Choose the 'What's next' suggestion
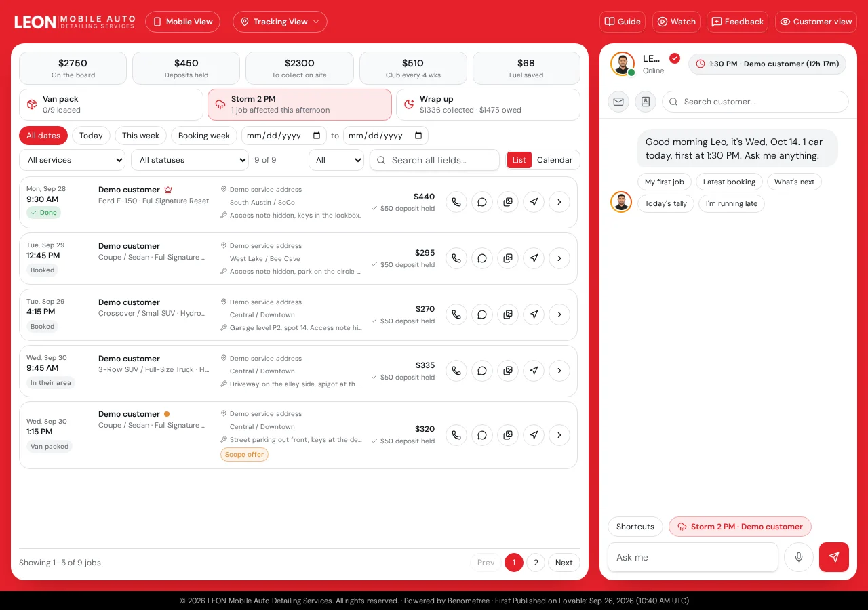The width and height of the screenshot is (868, 610). point(794,182)
